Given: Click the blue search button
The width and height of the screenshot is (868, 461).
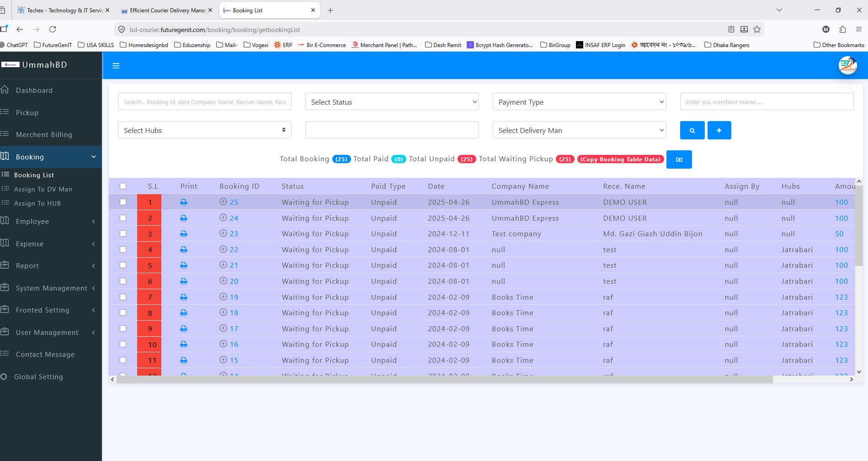Looking at the screenshot, I should pos(692,130).
